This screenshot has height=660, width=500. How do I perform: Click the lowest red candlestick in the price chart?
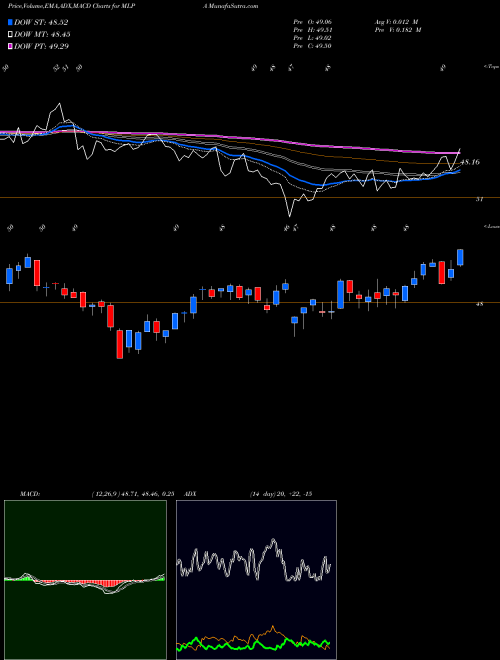120,344
